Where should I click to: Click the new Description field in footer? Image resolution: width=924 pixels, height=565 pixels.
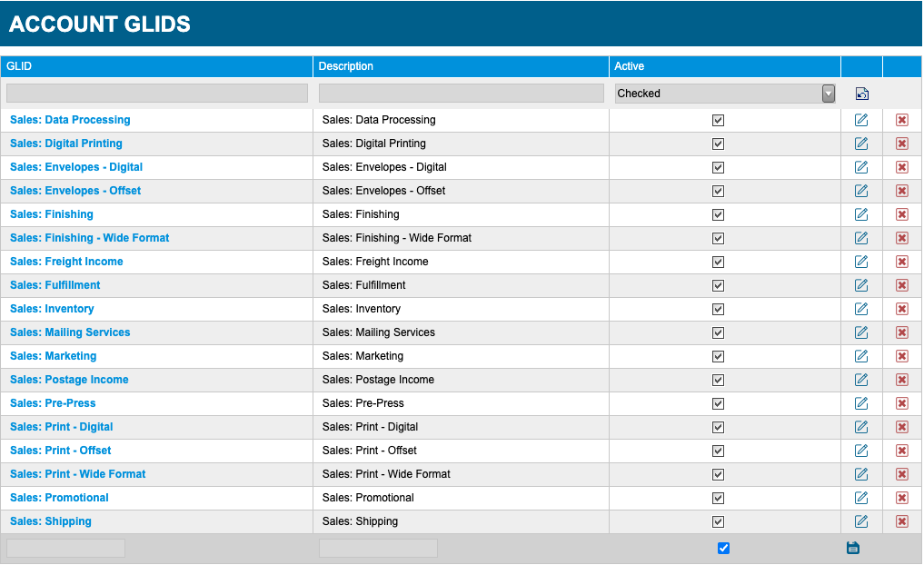pyautogui.click(x=378, y=548)
